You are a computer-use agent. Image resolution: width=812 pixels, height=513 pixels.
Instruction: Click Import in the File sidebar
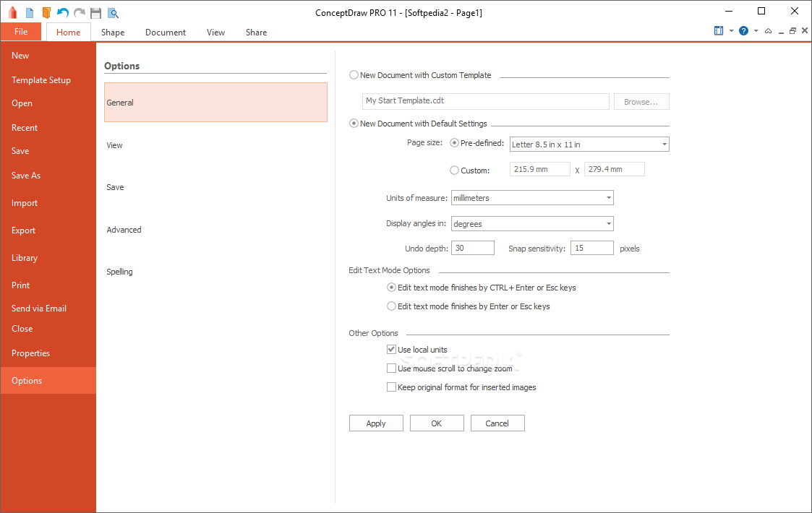coord(48,202)
